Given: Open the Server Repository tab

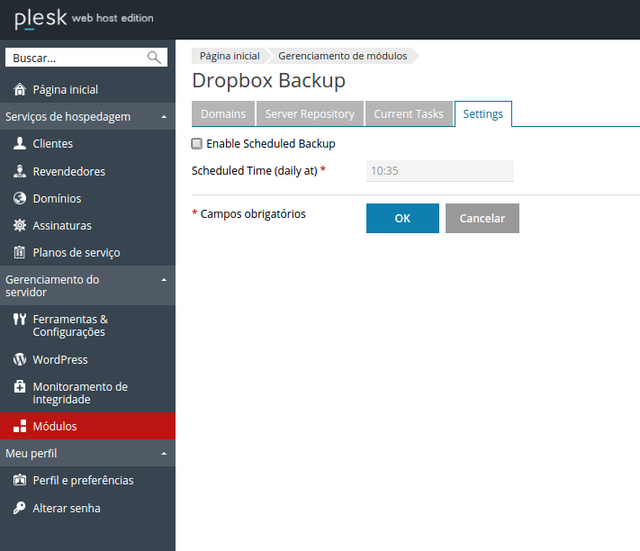Looking at the screenshot, I should tap(309, 114).
